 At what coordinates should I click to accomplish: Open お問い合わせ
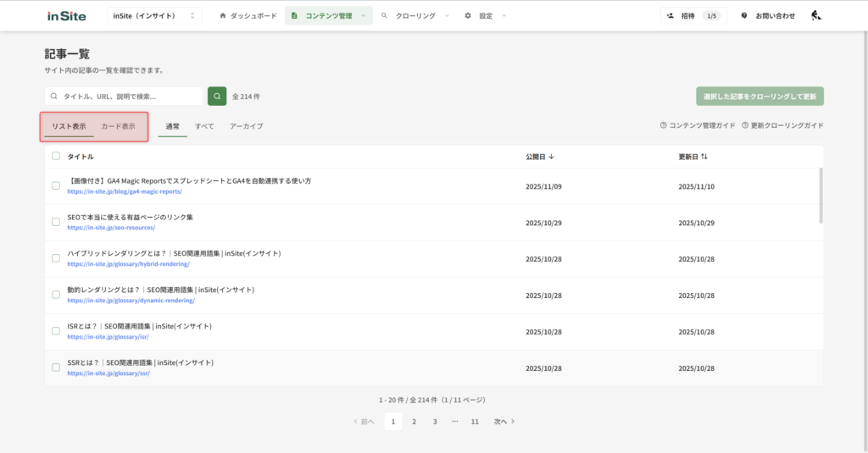coord(769,15)
